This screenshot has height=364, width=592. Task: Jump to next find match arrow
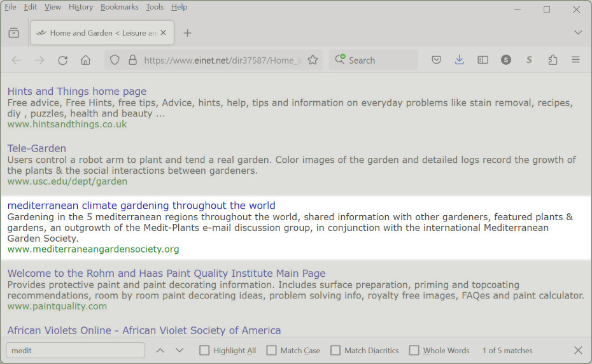180,351
